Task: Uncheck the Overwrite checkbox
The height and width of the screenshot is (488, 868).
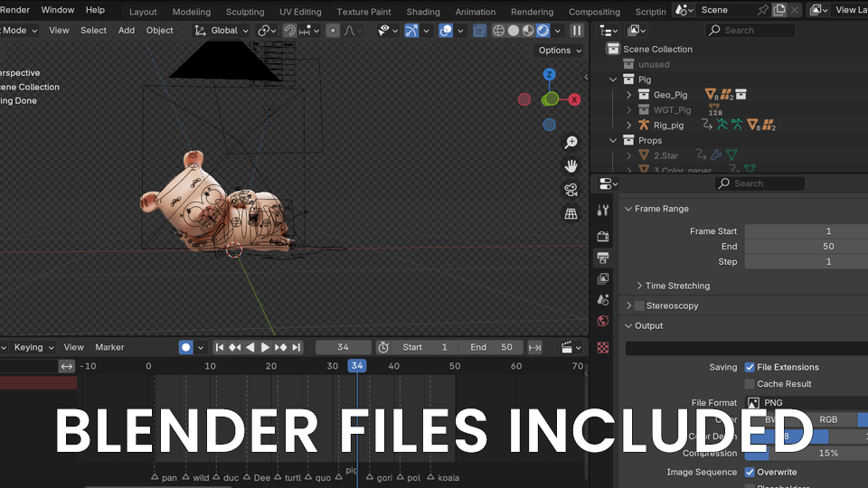Action: click(x=750, y=472)
